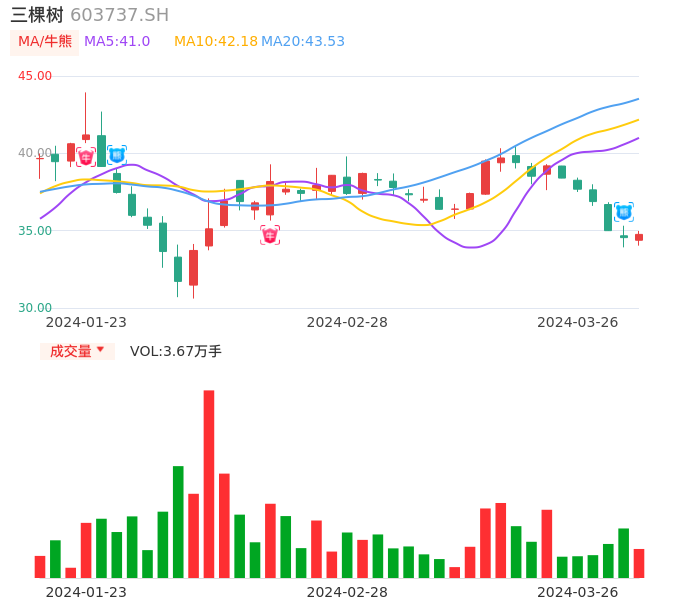Click the 30.00 price axis label
The width and height of the screenshot is (686, 606).
[35, 308]
